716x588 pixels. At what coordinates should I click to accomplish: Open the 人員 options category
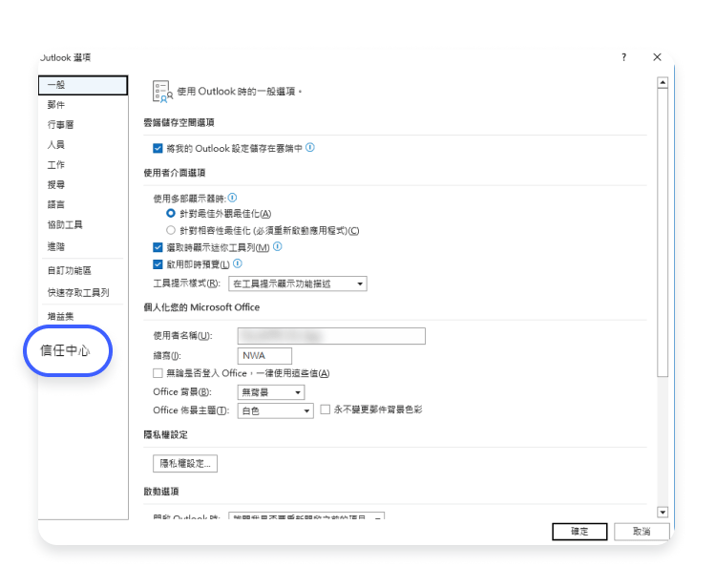(x=56, y=145)
